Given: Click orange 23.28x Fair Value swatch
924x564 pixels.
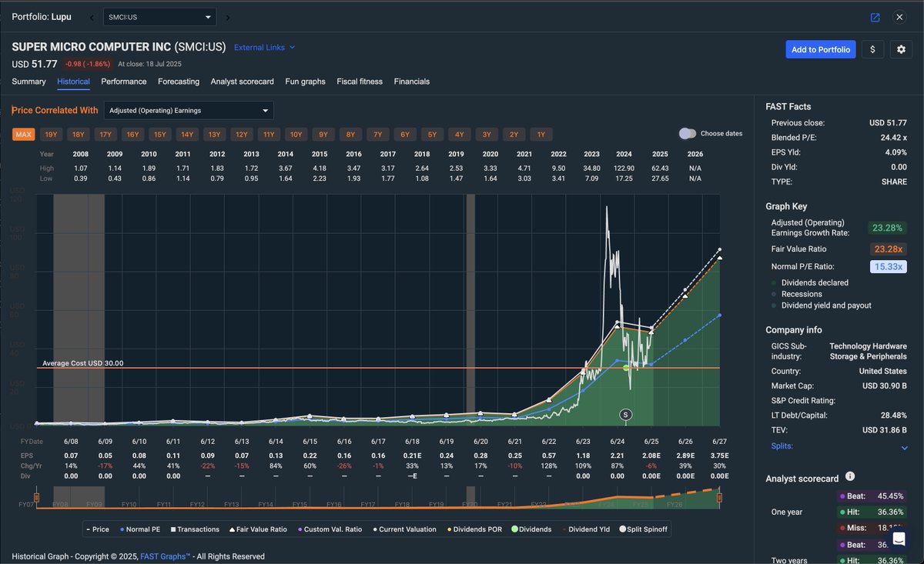Looking at the screenshot, I should (x=887, y=249).
